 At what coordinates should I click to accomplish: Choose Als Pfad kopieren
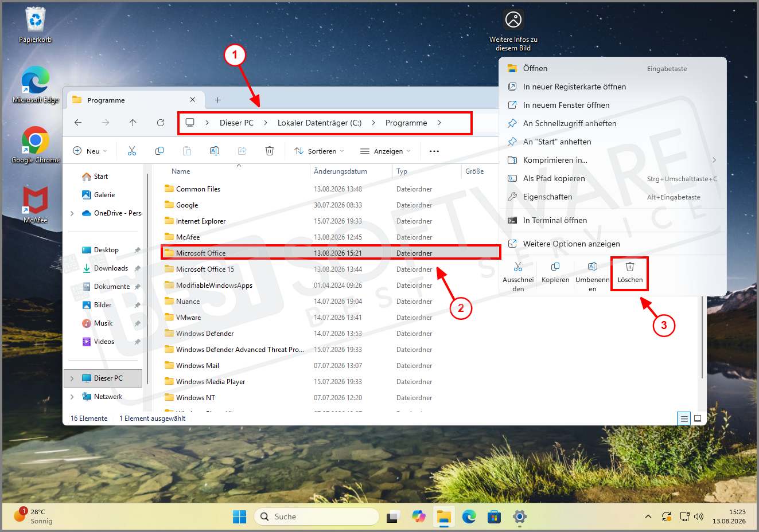pos(612,178)
